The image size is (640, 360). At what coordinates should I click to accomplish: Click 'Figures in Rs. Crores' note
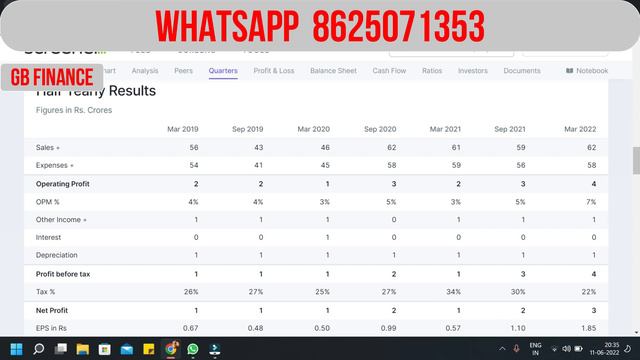tap(74, 110)
